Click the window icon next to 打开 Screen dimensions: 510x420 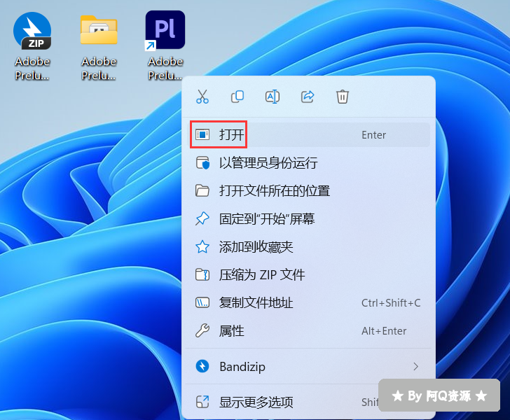click(202, 134)
